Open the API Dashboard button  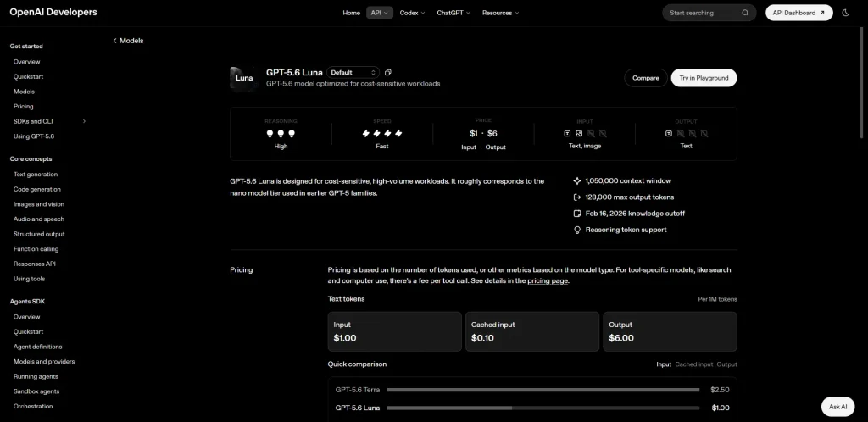pos(798,13)
